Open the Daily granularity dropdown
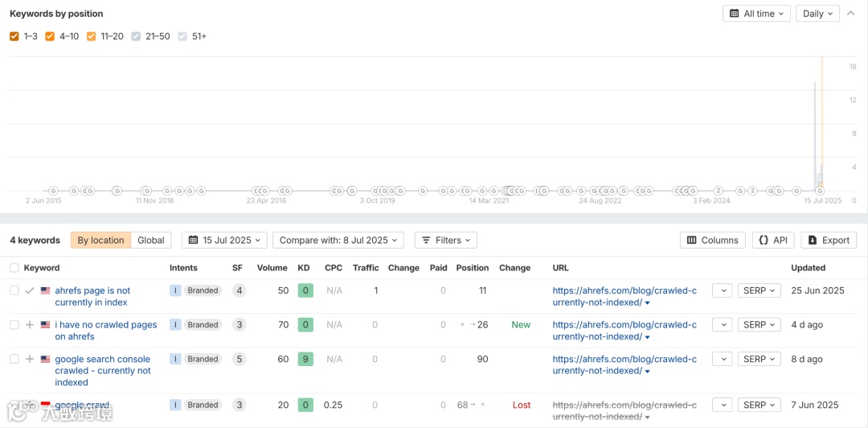Screen dimensions: 868x428 817,14
